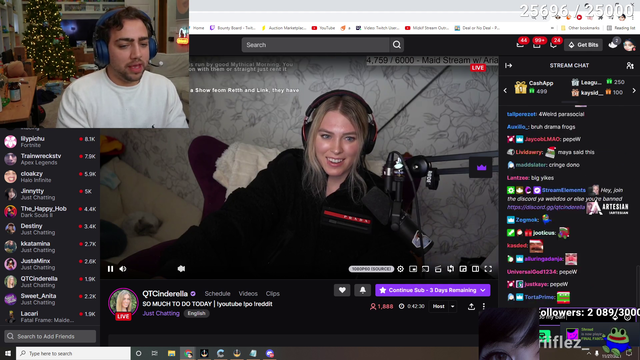Screen dimensions: 640x360
Task: Open the Videos tab
Action: pos(248,293)
